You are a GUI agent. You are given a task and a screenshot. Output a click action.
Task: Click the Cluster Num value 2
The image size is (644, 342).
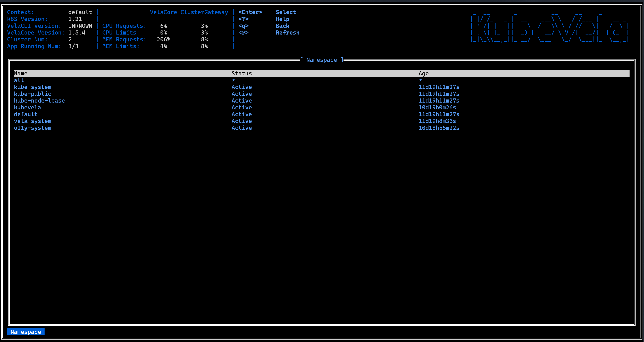(70, 39)
